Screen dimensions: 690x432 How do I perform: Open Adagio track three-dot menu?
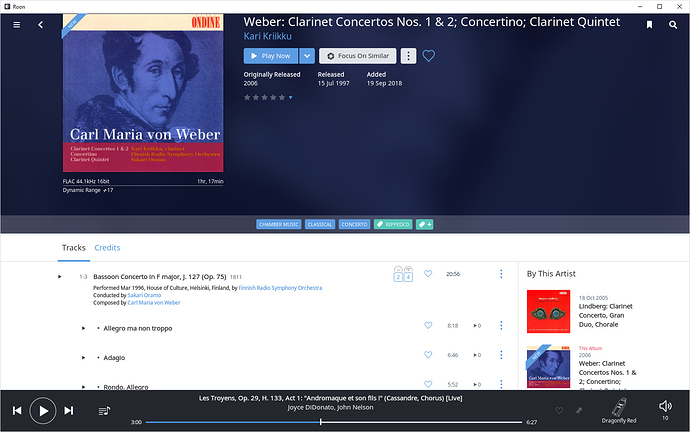point(501,355)
